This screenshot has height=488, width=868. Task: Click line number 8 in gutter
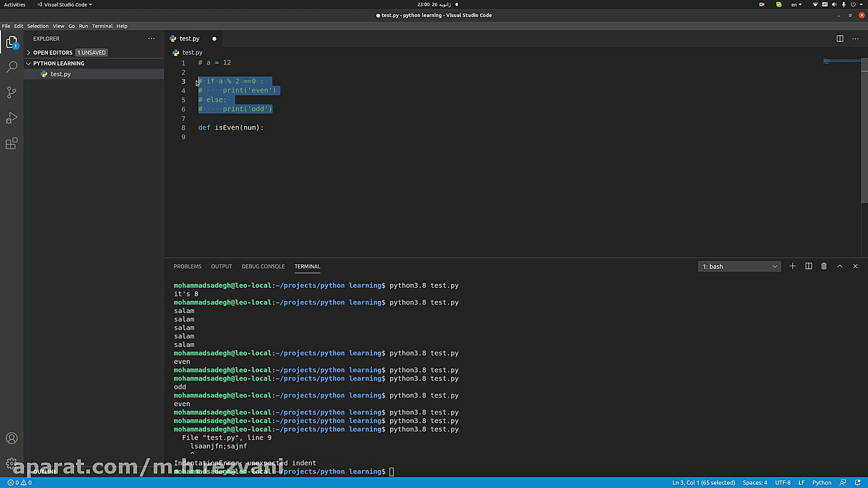[183, 128]
